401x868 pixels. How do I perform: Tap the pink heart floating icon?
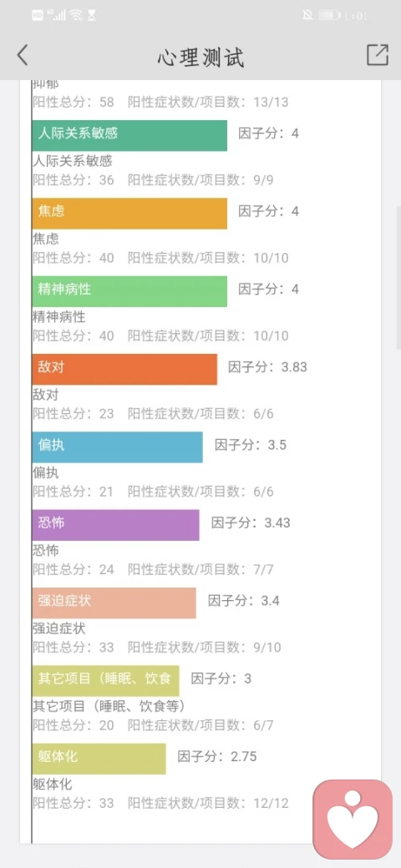click(353, 820)
